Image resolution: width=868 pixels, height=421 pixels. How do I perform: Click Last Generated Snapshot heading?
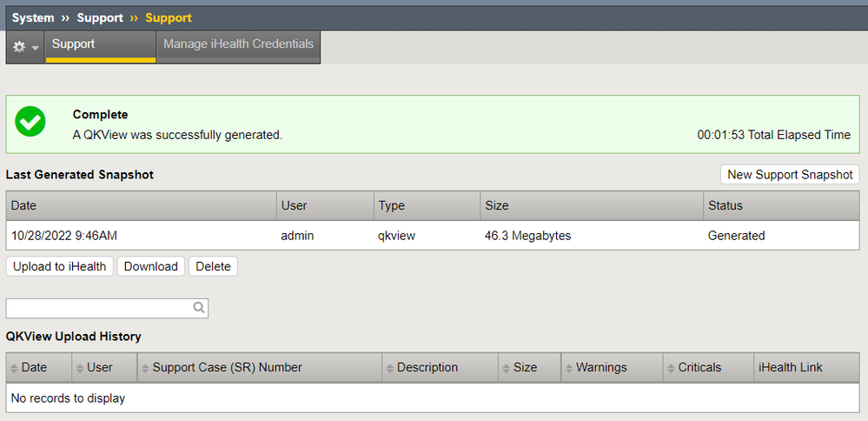[x=80, y=175]
